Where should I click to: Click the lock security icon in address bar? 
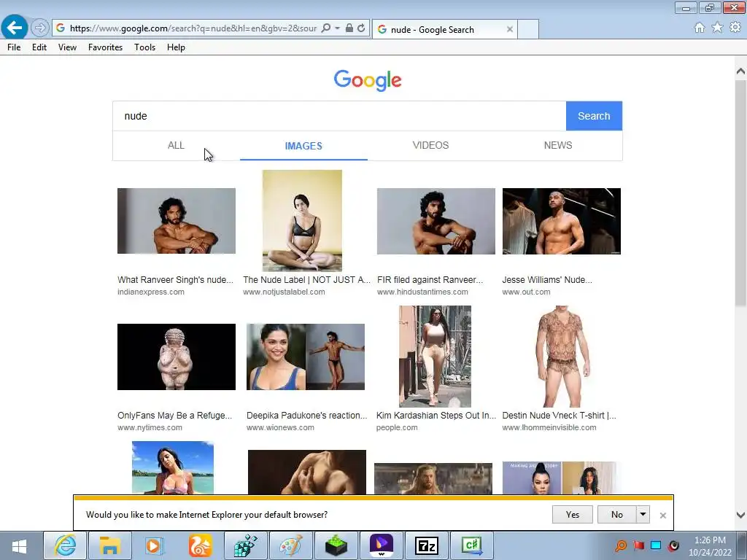click(349, 28)
